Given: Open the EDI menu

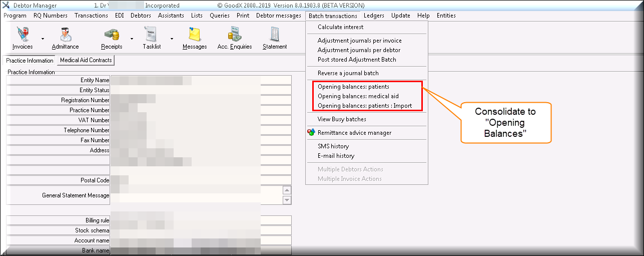Looking at the screenshot, I should point(119,16).
